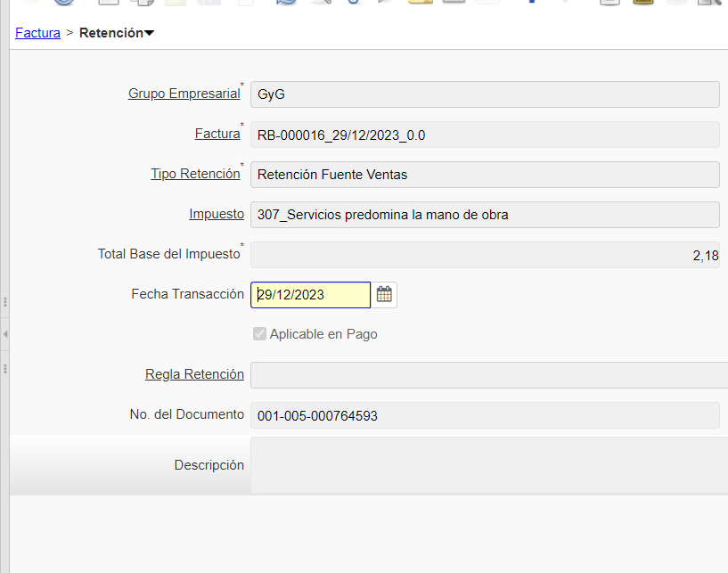Image resolution: width=728 pixels, height=573 pixels.
Task: Click the Regla Retención label link
Action: [x=194, y=374]
